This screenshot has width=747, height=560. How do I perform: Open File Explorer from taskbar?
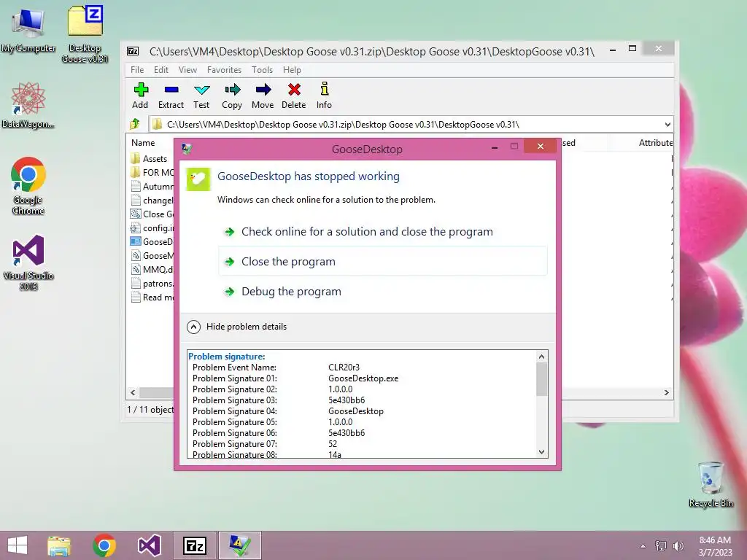click(59, 545)
